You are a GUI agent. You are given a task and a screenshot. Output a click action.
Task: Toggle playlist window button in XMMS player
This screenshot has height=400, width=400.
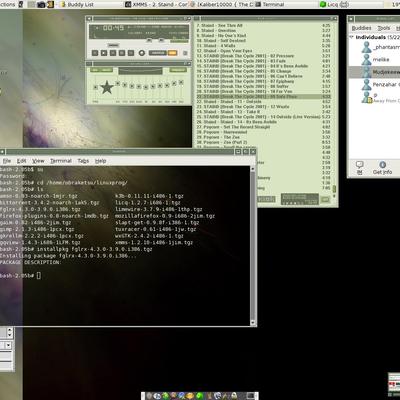[161, 41]
